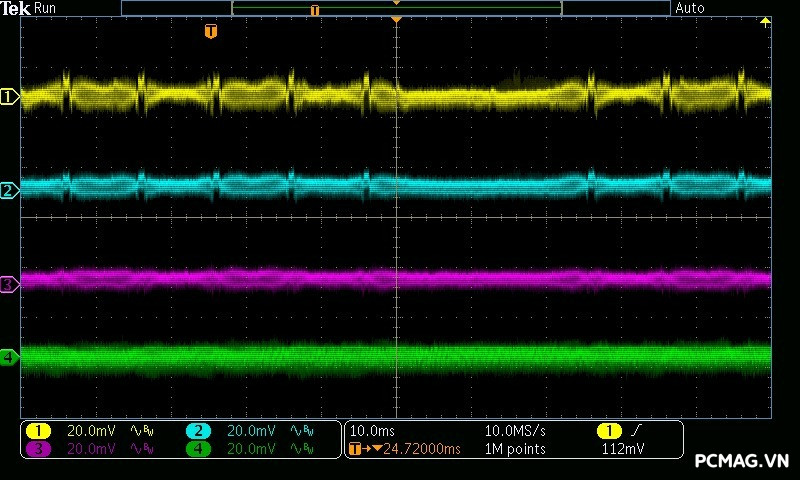Select the magenta channel 3 ground marker
This screenshot has width=800, height=480.
[10, 284]
